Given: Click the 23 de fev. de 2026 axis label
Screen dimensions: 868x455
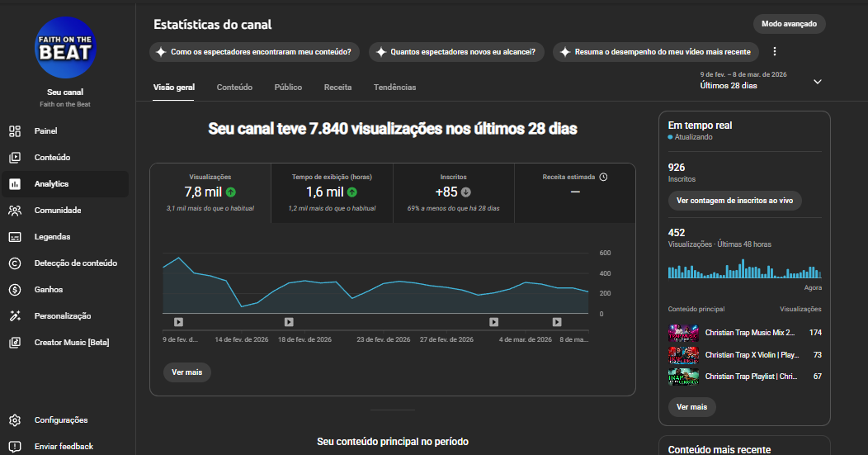Looking at the screenshot, I should point(384,339).
